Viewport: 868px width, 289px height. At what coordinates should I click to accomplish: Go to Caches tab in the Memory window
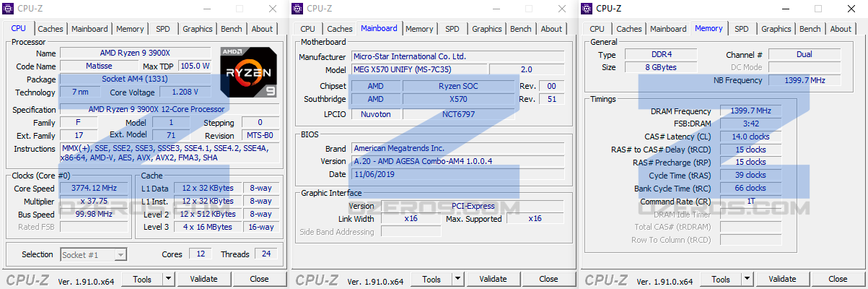(x=629, y=29)
